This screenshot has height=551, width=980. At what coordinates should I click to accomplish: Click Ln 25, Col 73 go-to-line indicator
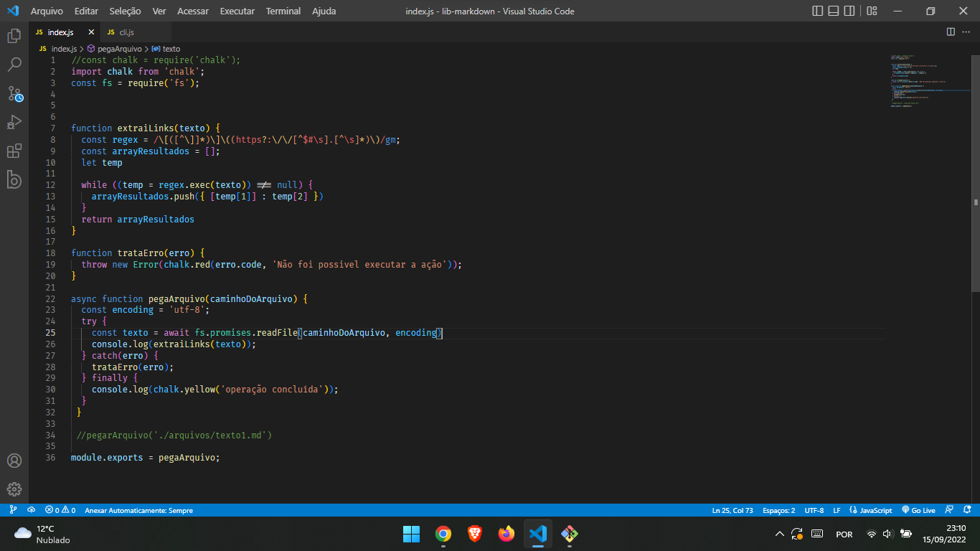(x=732, y=510)
